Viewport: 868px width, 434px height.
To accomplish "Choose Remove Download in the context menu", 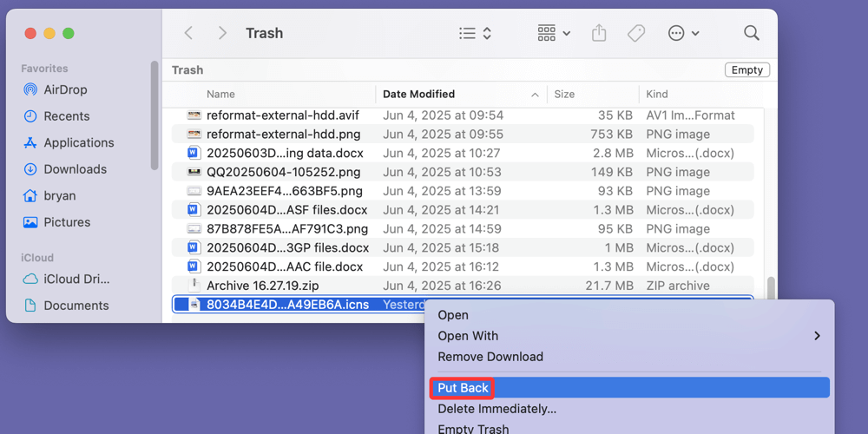I will click(628, 357).
